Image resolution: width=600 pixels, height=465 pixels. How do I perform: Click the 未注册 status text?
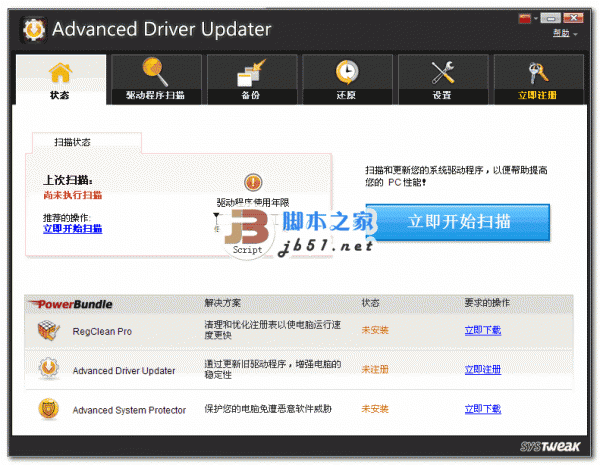click(375, 369)
